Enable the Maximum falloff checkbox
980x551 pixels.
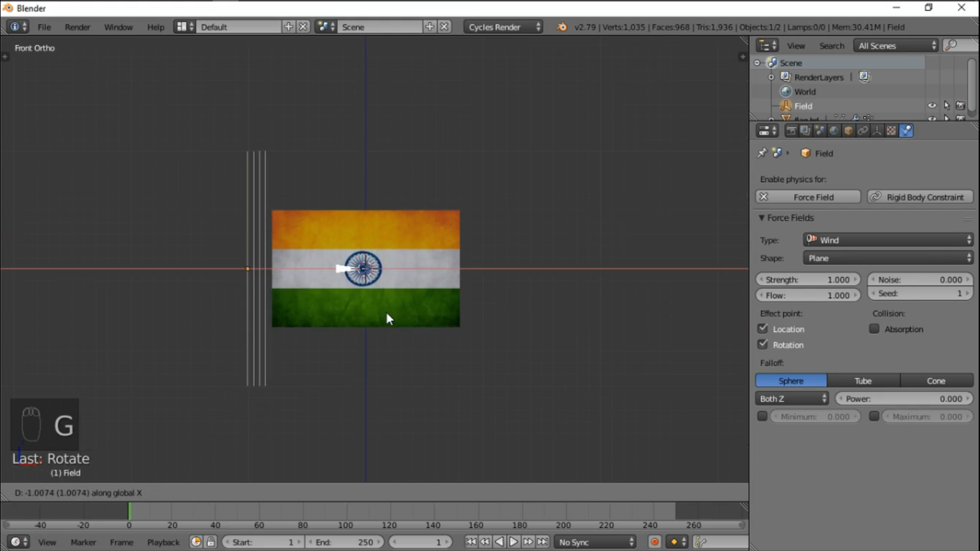click(x=874, y=416)
